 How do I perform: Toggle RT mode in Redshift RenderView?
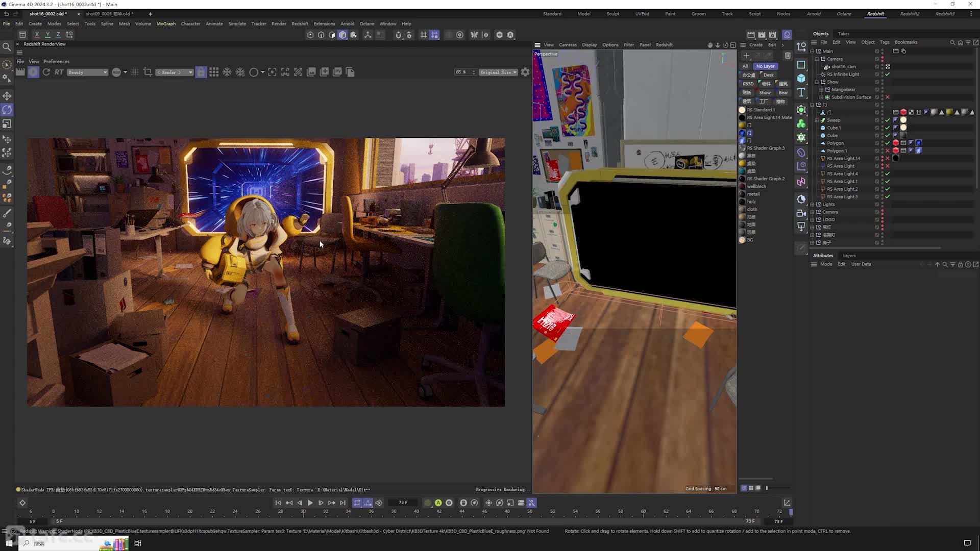click(59, 72)
